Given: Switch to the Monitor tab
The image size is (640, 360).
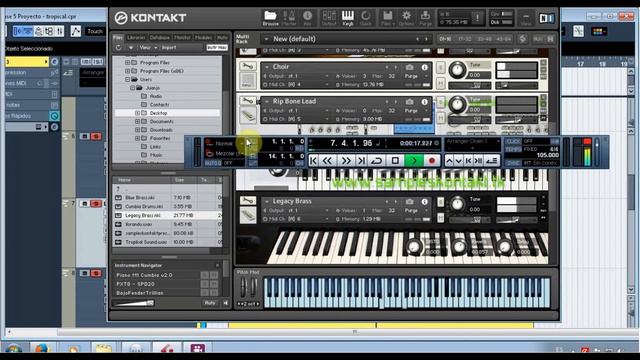Looking at the screenshot, I should 182,37.
